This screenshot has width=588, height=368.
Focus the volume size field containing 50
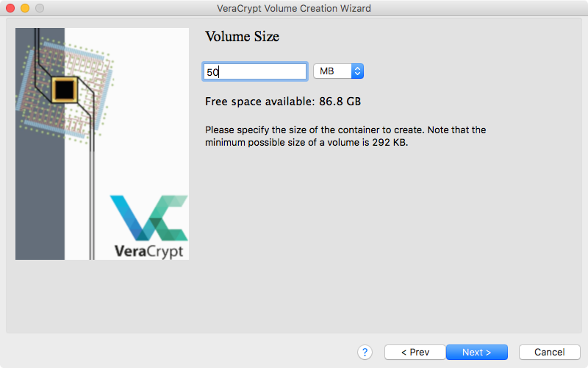[255, 71]
